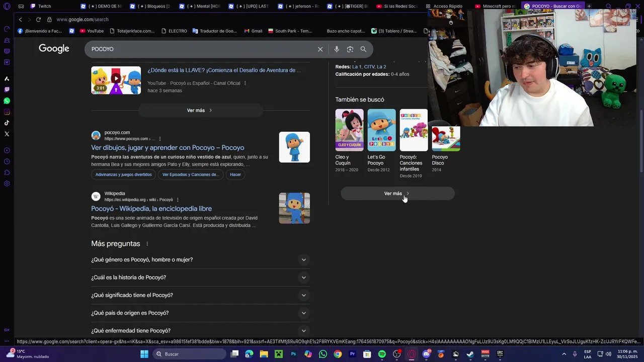Open Twitch in the Opera sidebar
Image resolution: width=644 pixels, height=362 pixels.
point(7,89)
